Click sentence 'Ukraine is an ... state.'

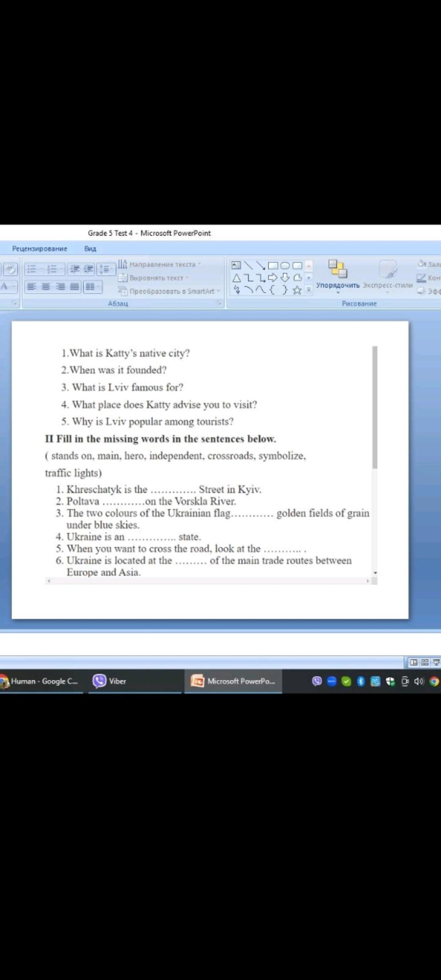pyautogui.click(x=129, y=537)
